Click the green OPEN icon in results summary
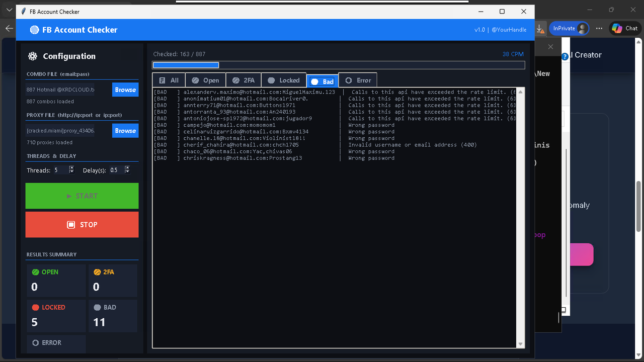The width and height of the screenshot is (644, 362). pyautogui.click(x=35, y=272)
